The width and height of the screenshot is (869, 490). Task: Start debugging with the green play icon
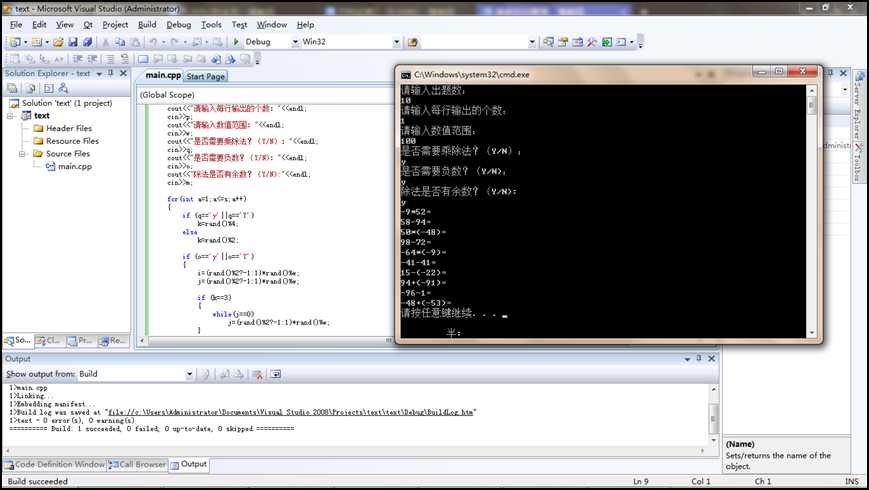[236, 42]
